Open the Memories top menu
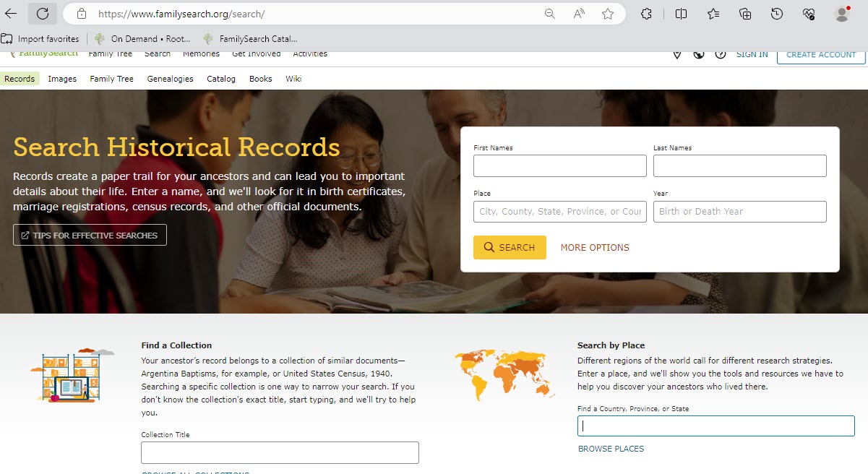The height and width of the screenshot is (474, 868). (201, 54)
